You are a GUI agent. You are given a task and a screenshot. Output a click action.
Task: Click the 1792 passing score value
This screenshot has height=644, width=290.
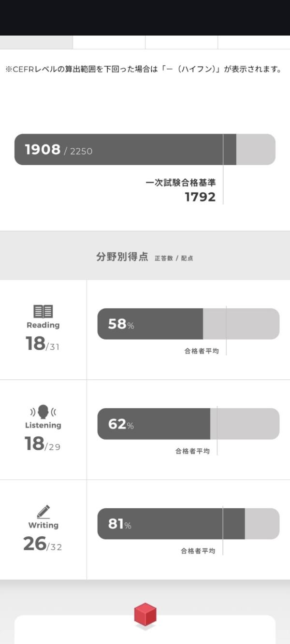click(x=200, y=197)
